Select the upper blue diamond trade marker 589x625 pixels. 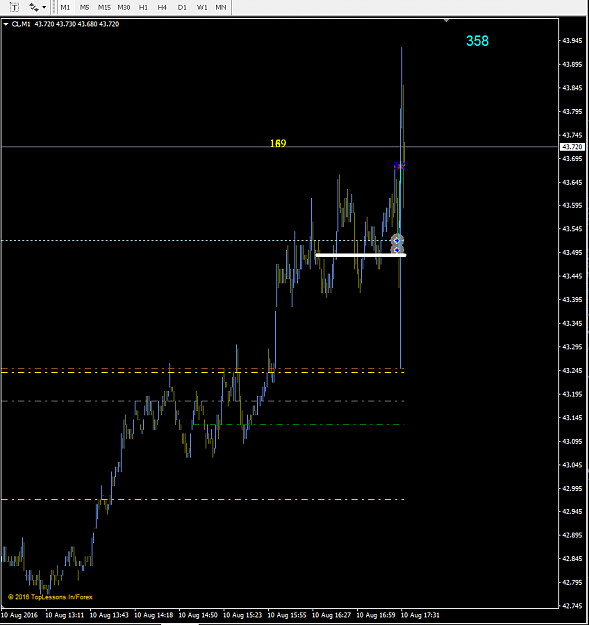[x=397, y=240]
